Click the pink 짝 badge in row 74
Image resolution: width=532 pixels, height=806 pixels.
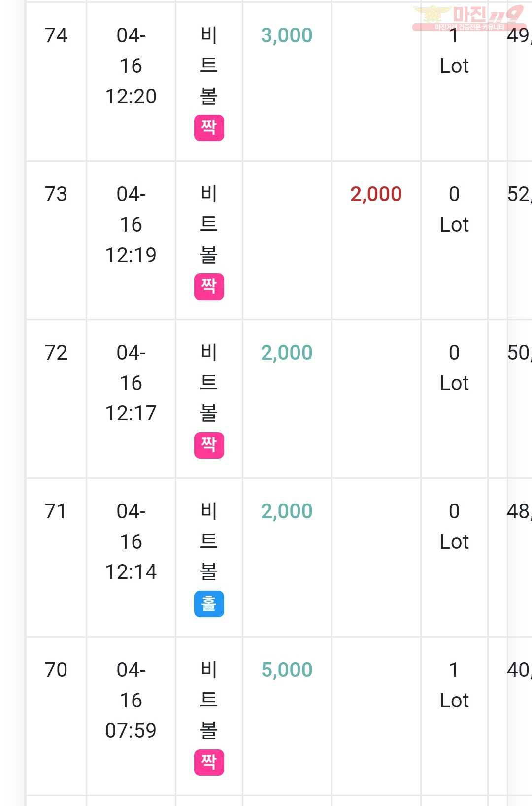click(x=209, y=128)
